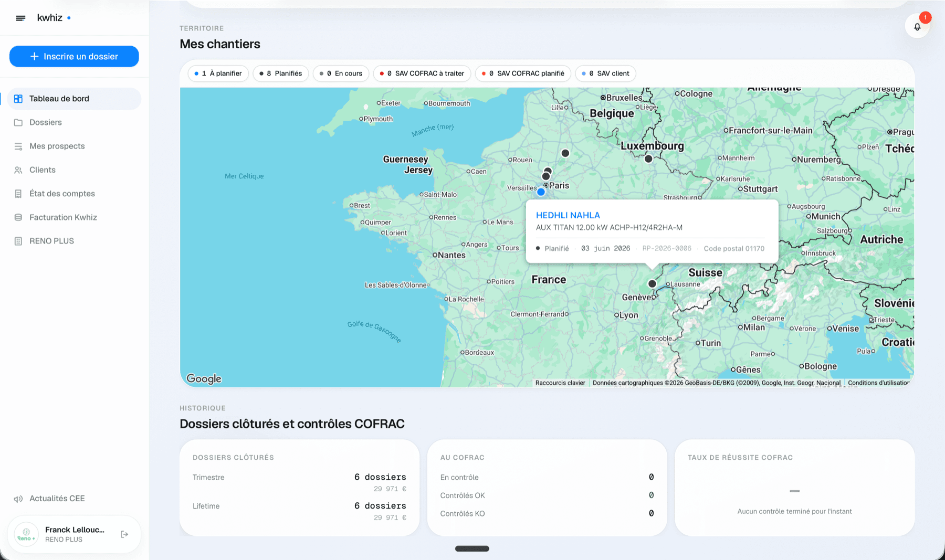Image resolution: width=945 pixels, height=560 pixels.
Task: Open the Dossiers menu item
Action: point(74,122)
